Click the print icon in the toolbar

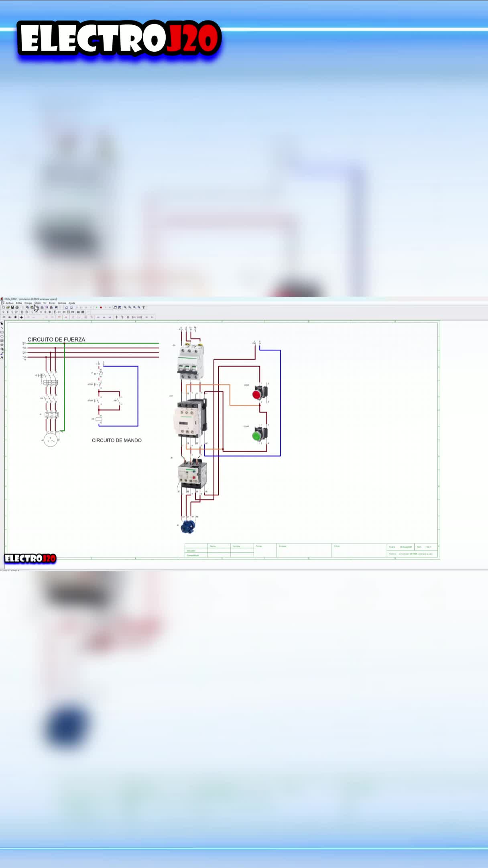[x=17, y=308]
